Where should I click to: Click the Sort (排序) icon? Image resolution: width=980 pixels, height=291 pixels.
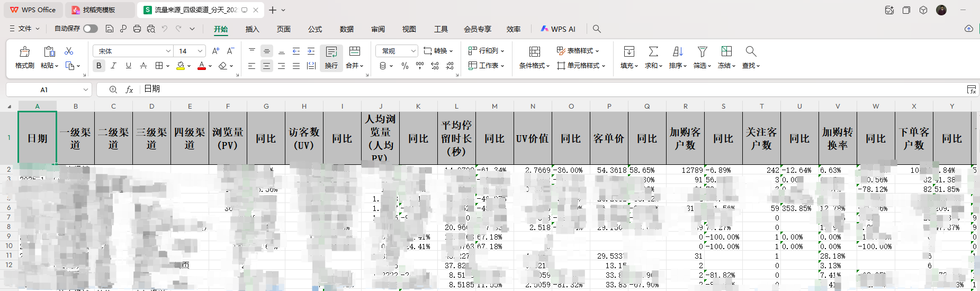[678, 51]
